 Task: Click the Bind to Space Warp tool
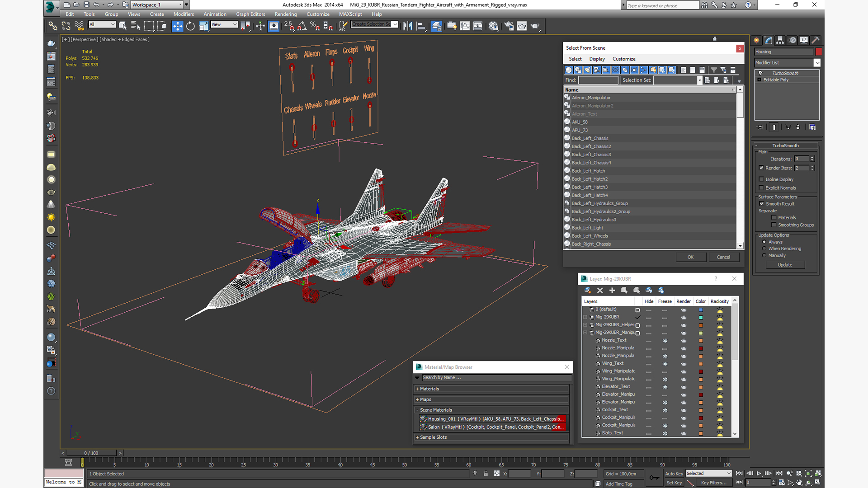(79, 26)
